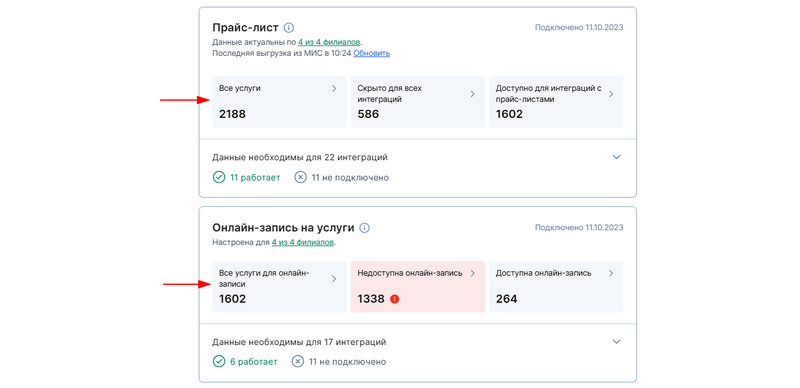Click Подключено 11.10.2023 in Прайс-лист card
Viewport: 800px width, 388px height.
coord(579,27)
